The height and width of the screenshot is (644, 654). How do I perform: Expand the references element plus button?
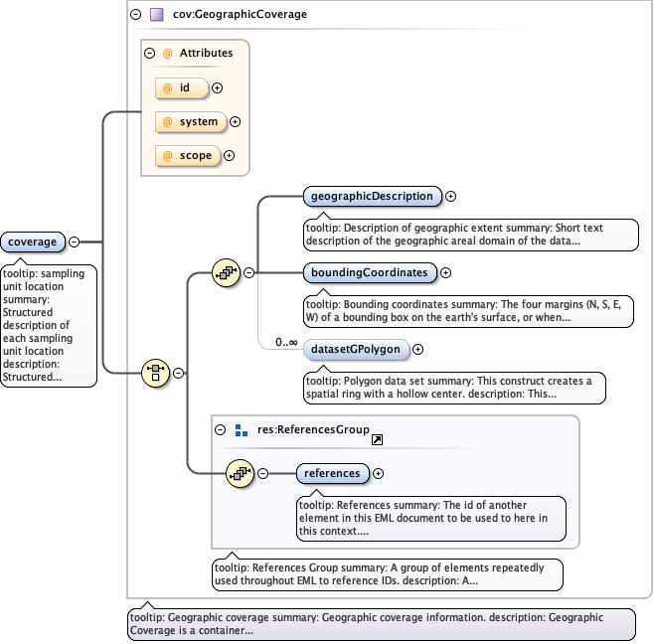[x=378, y=473]
